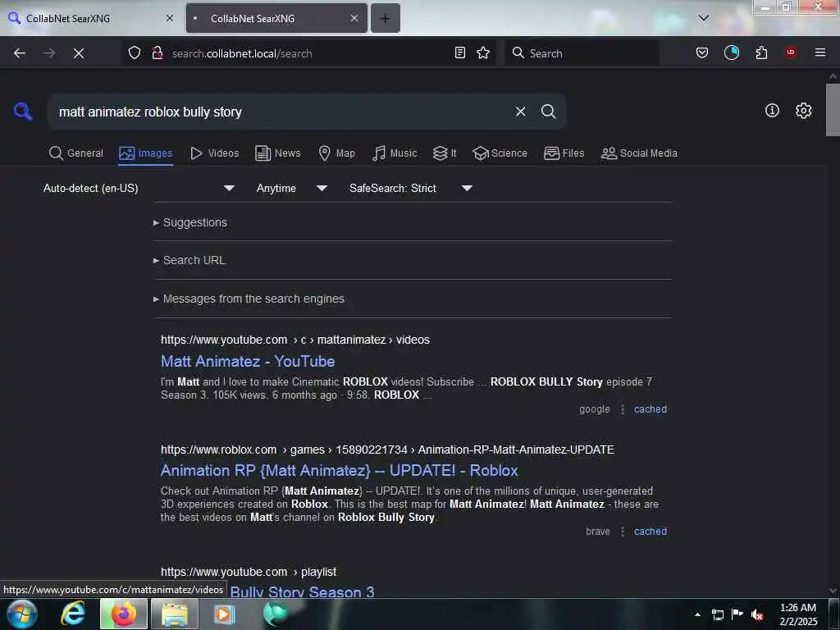
Task: Switch to the General category
Action: (76, 153)
